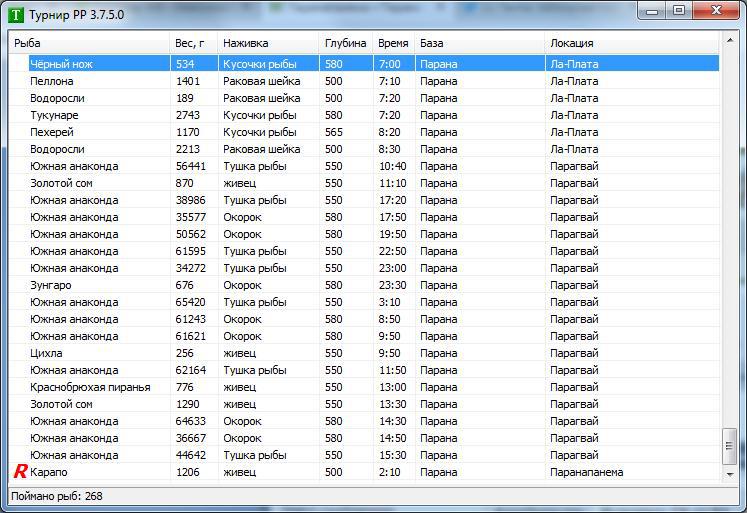
Task: Maximize the Турнир PP window
Action: (x=679, y=11)
